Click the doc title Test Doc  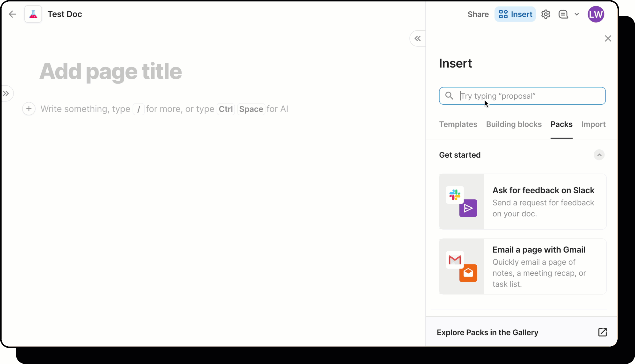(x=65, y=14)
